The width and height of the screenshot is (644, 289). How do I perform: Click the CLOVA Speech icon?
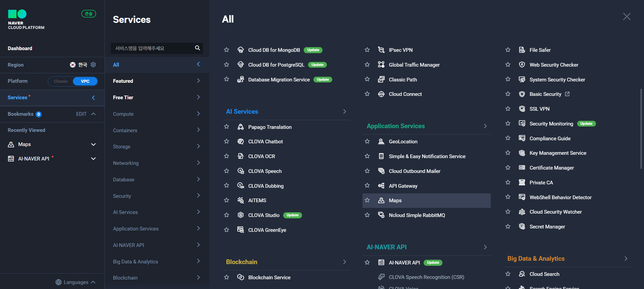pyautogui.click(x=241, y=171)
